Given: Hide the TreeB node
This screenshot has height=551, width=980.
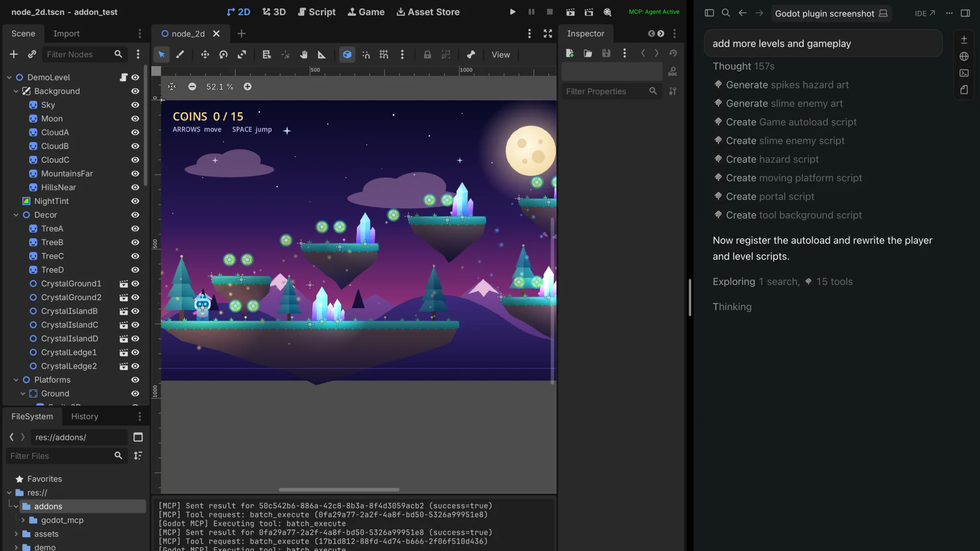Looking at the screenshot, I should [x=135, y=242].
